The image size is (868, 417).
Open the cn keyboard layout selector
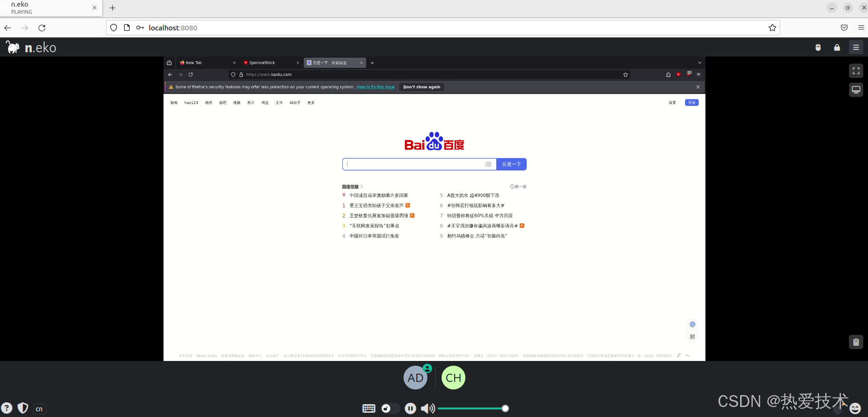pyautogui.click(x=39, y=409)
